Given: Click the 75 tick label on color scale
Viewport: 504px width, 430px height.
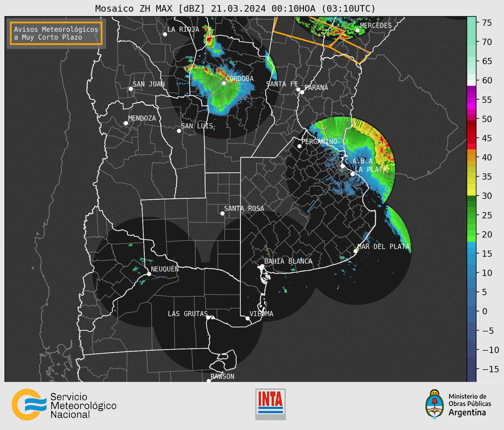Looking at the screenshot, I should pyautogui.click(x=487, y=23).
